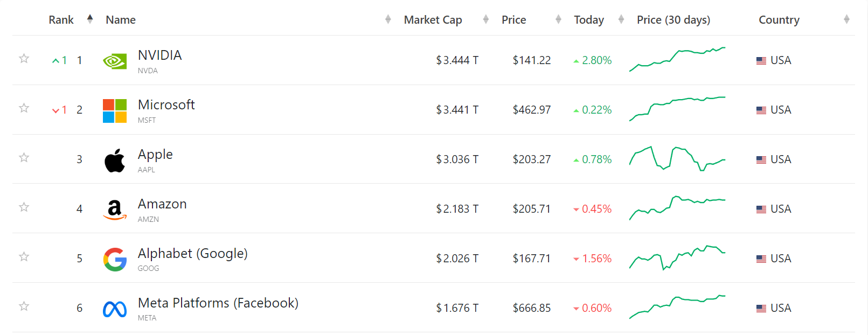Open the Alphabet (Google) company link
Screen dimensions: 868x335
[193, 254]
